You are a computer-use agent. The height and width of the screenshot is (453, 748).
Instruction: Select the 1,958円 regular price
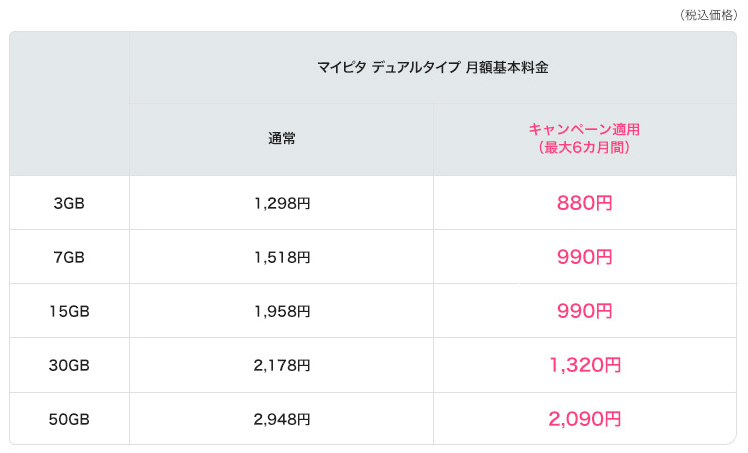(282, 311)
